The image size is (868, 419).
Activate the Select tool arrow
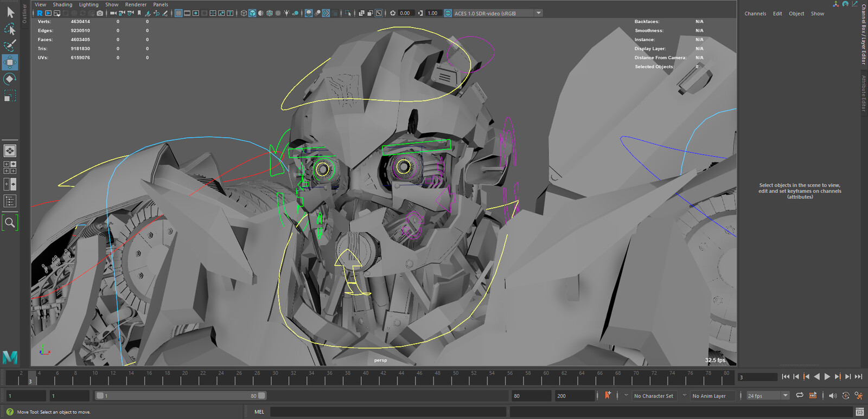(x=10, y=12)
